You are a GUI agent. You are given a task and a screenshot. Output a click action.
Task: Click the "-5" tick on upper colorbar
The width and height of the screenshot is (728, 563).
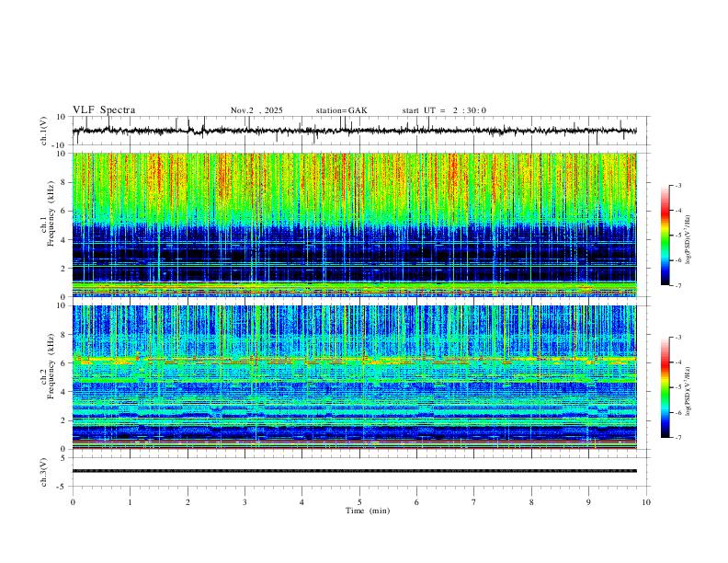click(677, 236)
